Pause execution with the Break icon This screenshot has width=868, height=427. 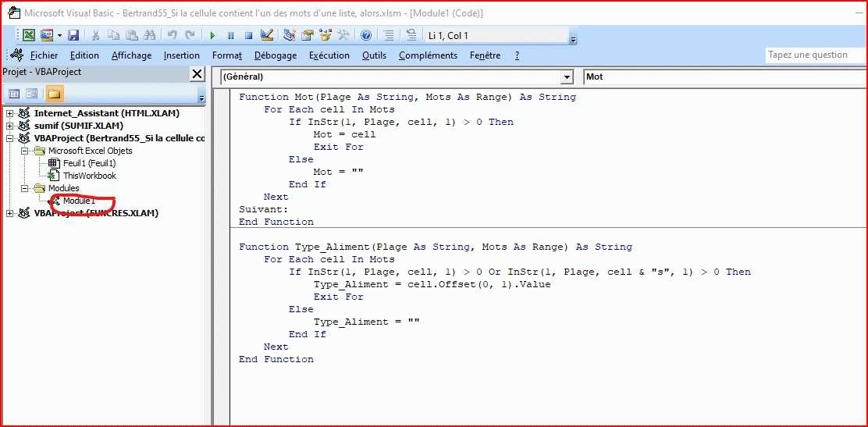tap(230, 35)
